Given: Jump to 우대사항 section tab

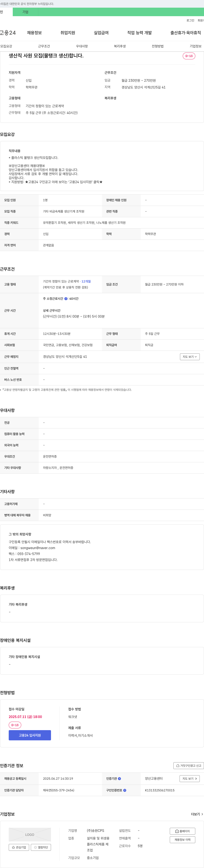Looking at the screenshot, I should coord(82,46).
